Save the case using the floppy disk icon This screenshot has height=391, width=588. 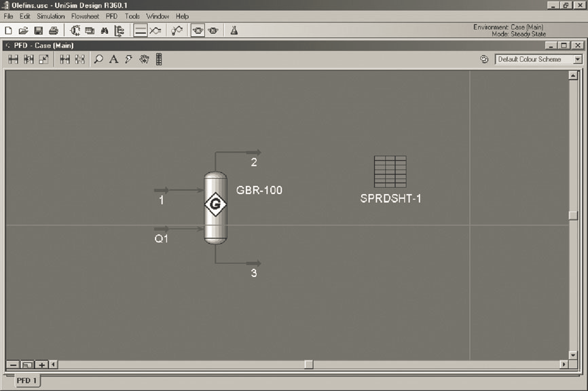38,31
